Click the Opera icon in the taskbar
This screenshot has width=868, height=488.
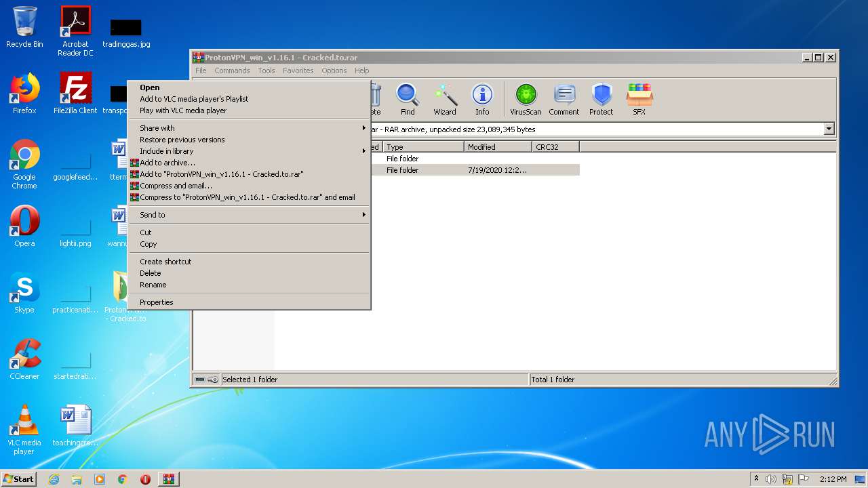pos(145,479)
